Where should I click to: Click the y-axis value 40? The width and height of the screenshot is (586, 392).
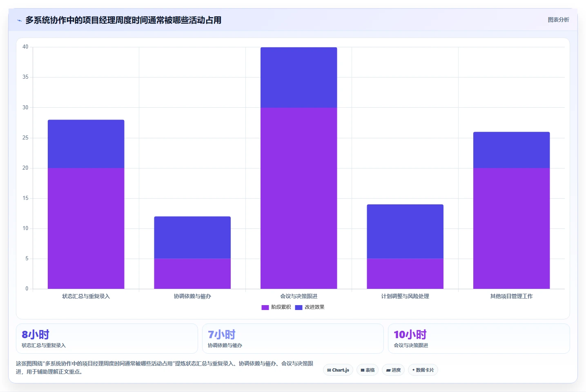tap(25, 47)
